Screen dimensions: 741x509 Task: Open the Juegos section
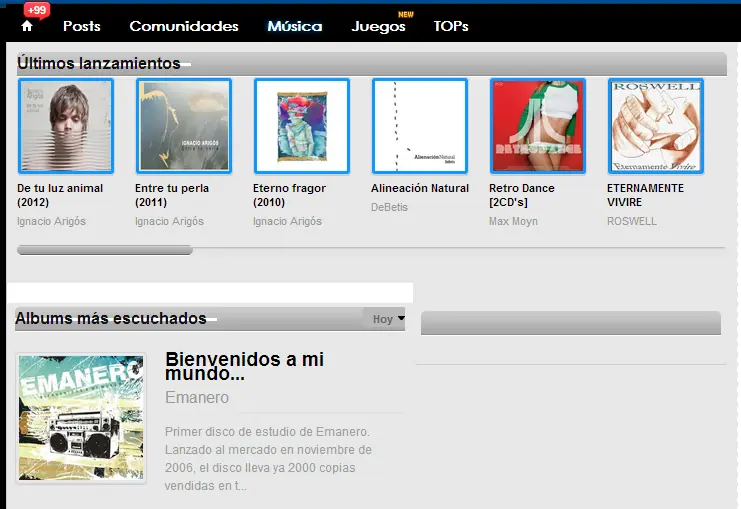coord(379,26)
